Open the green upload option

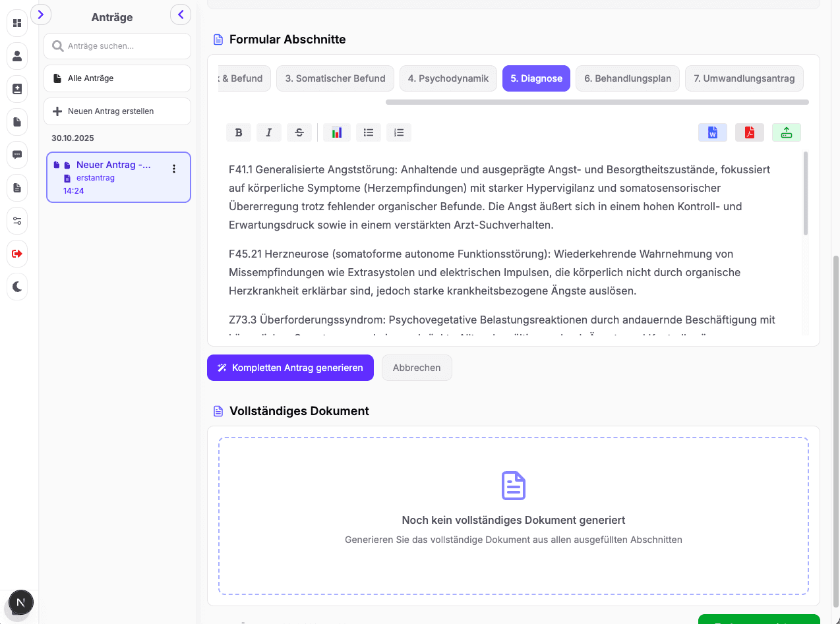pos(786,132)
